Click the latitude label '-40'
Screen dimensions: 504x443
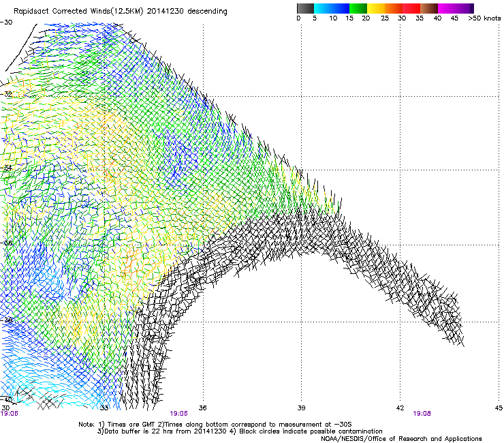(x=6, y=399)
